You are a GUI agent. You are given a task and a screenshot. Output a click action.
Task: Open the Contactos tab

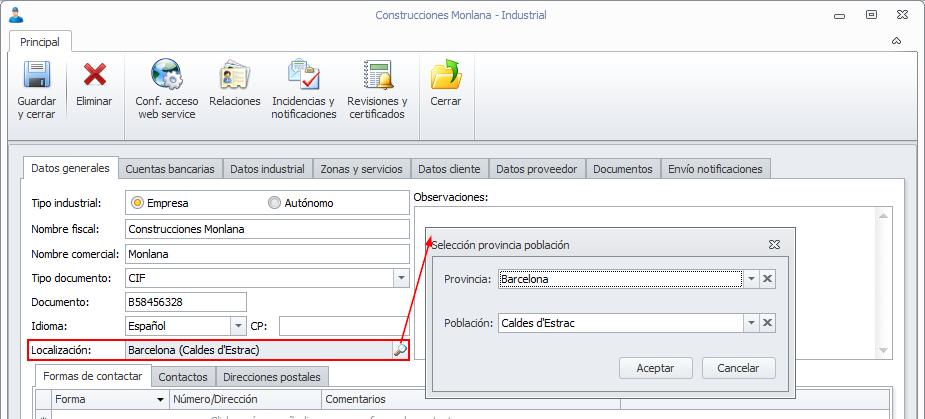(183, 377)
